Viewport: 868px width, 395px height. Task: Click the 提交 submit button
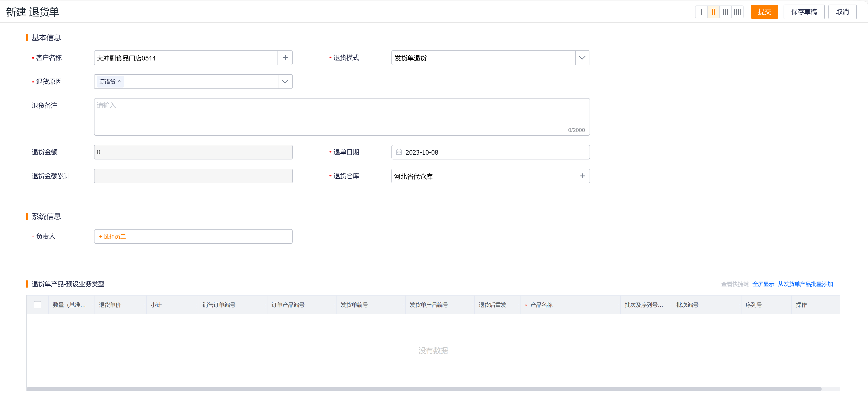[764, 12]
